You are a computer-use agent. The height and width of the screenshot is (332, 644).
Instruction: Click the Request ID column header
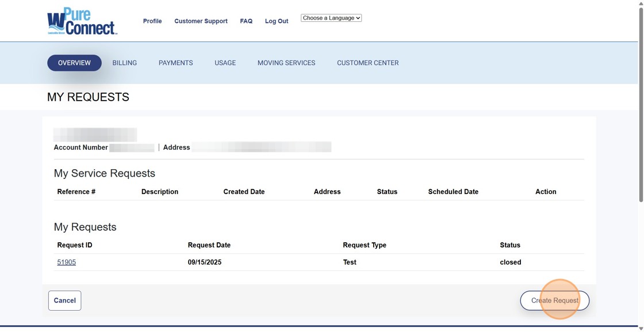[x=75, y=245]
